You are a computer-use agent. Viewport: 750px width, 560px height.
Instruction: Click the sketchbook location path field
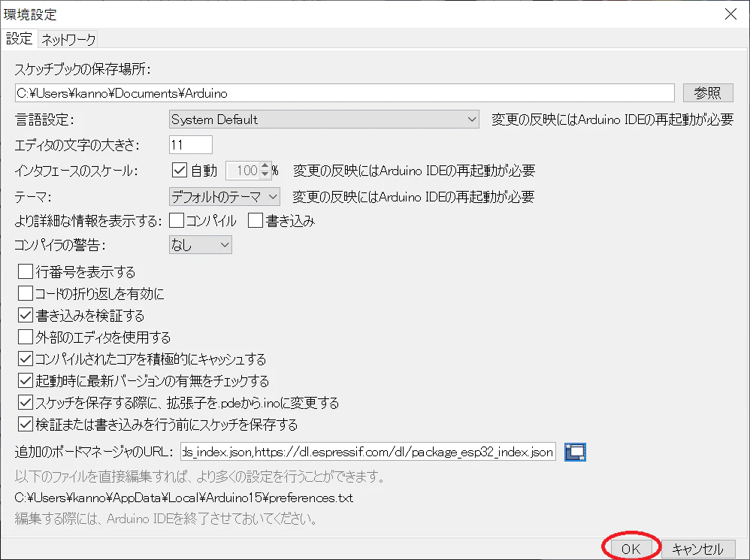[344, 92]
